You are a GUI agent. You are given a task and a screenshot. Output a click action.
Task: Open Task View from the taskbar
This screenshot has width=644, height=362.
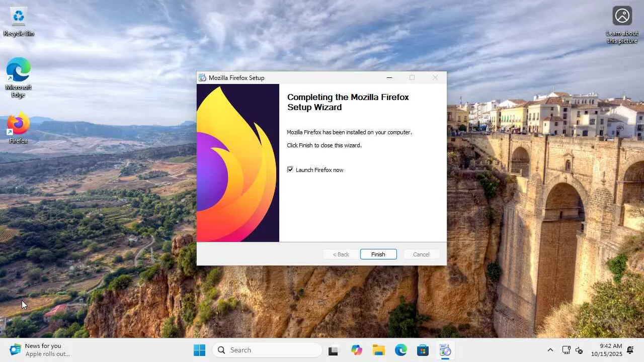333,350
